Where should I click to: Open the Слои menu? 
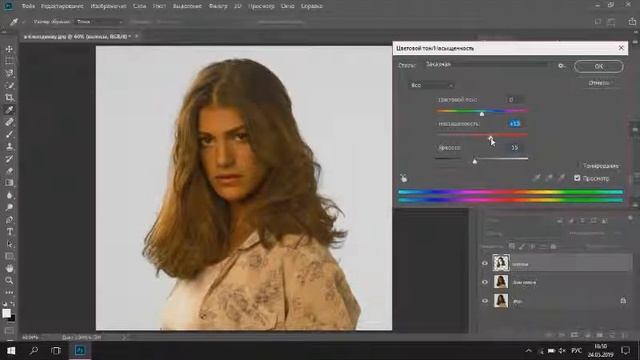[140, 6]
